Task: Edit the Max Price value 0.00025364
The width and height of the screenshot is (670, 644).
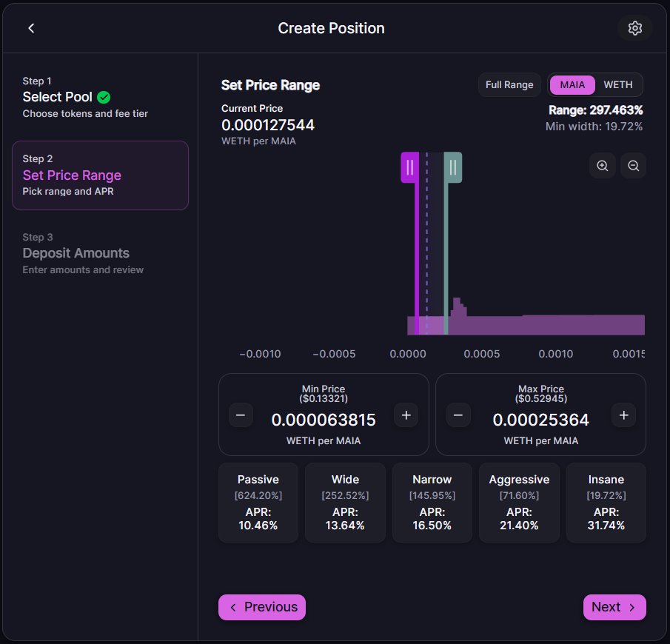Action: pos(540,420)
